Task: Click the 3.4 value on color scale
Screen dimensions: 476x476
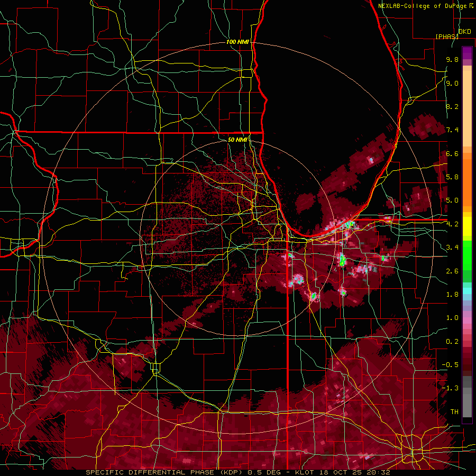Action: [x=452, y=248]
